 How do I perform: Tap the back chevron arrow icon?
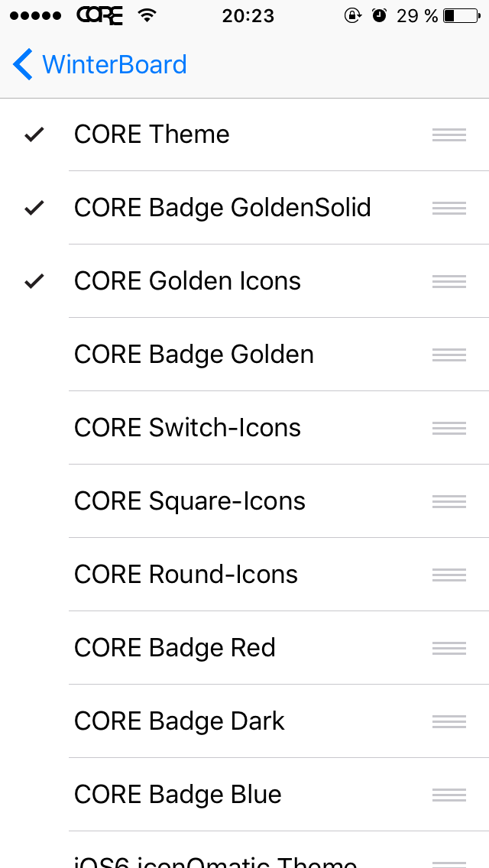[x=23, y=64]
